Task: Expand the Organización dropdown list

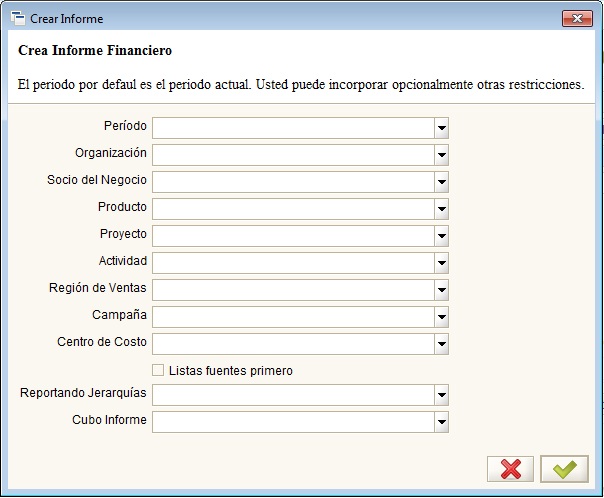Action: tap(441, 155)
